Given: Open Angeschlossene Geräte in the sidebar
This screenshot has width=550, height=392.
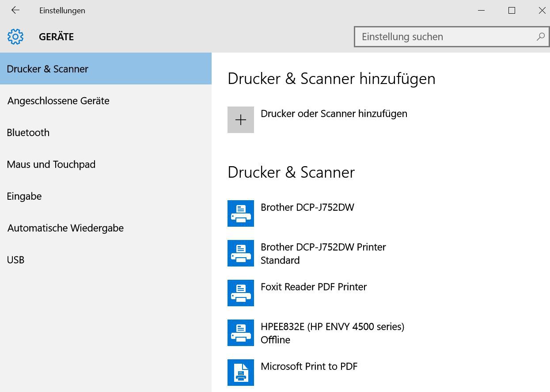Looking at the screenshot, I should pos(58,101).
